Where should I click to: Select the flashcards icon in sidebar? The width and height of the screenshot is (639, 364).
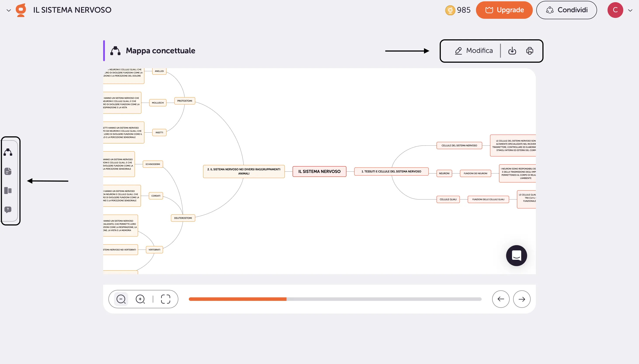[x=8, y=190]
